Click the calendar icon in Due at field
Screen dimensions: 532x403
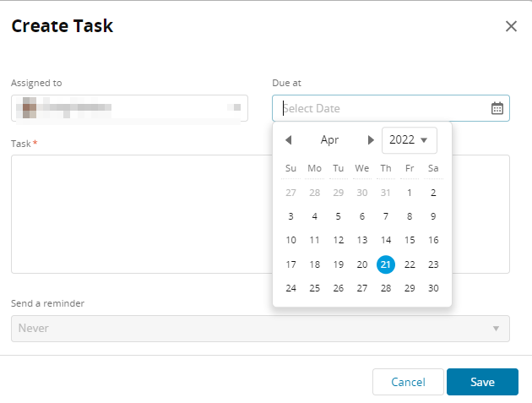(x=497, y=108)
